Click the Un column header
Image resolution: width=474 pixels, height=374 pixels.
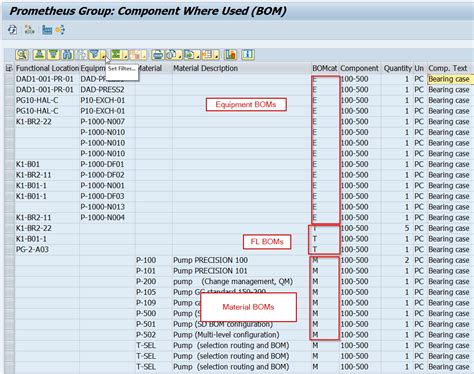pyautogui.click(x=419, y=68)
